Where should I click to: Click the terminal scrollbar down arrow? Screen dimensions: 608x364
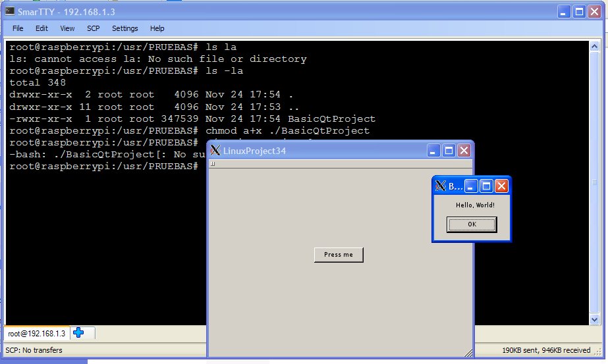click(594, 319)
